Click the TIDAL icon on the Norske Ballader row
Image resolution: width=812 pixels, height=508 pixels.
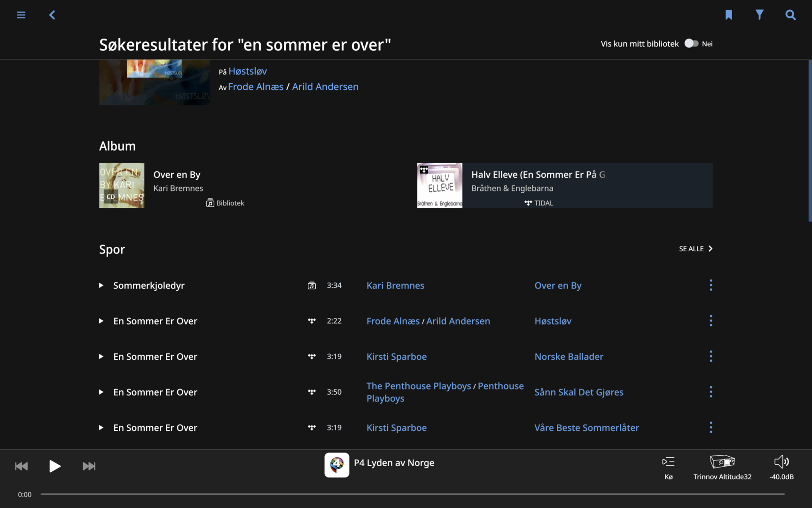pos(312,357)
